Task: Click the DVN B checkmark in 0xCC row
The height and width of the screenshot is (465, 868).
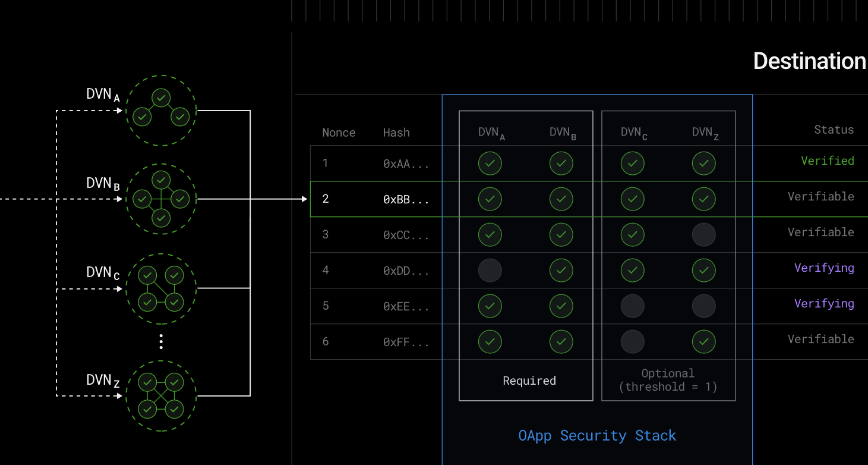Action: [561, 235]
